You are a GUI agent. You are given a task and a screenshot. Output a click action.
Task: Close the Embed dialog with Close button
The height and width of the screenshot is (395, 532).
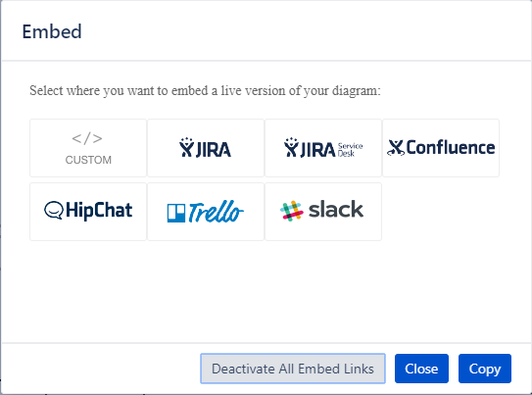click(x=421, y=369)
